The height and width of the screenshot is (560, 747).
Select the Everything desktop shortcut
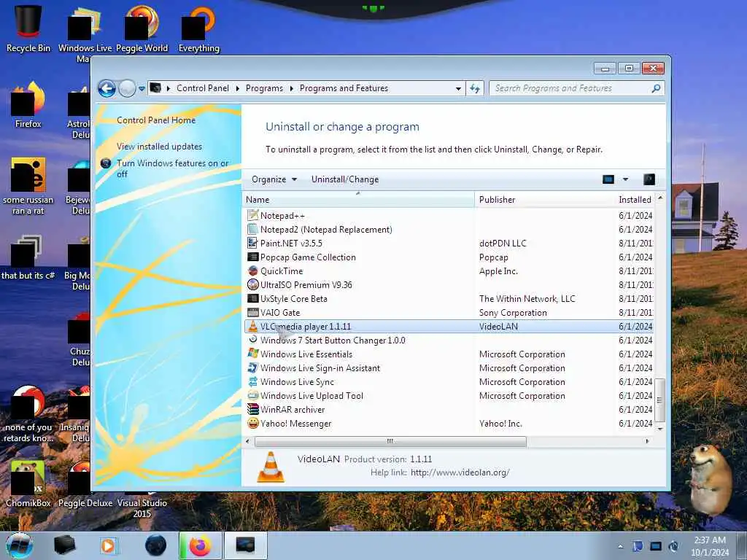tap(198, 28)
